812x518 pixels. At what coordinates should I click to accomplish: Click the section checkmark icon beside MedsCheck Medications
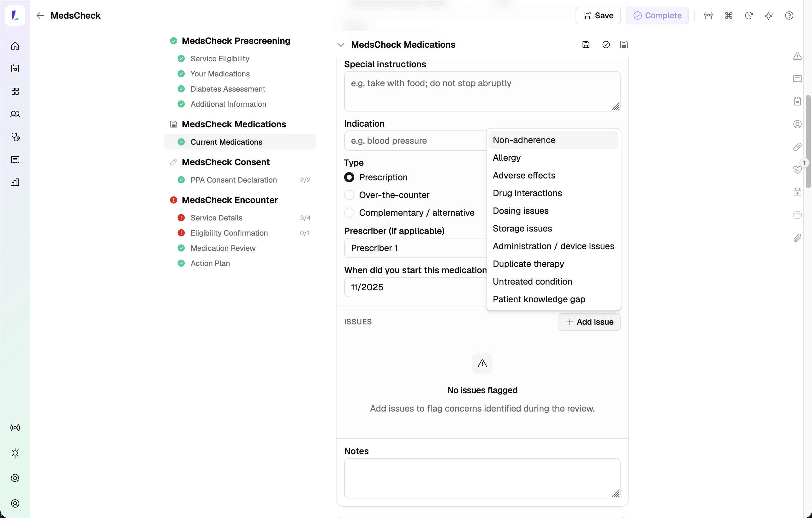606,45
